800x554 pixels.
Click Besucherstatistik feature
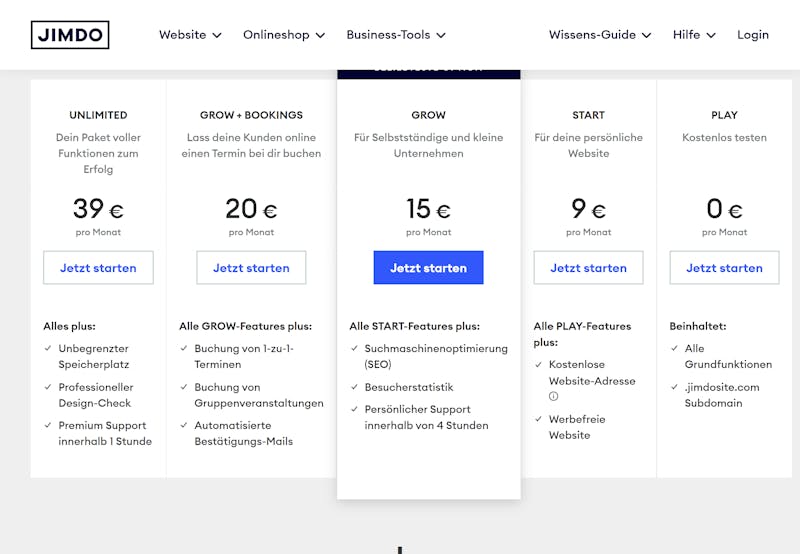tap(409, 387)
